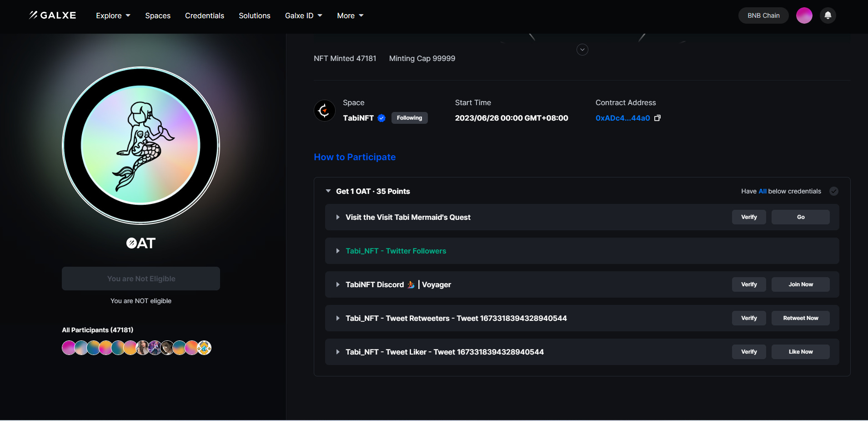
Task: Click the Galxe logo
Action: pyautogui.click(x=52, y=15)
